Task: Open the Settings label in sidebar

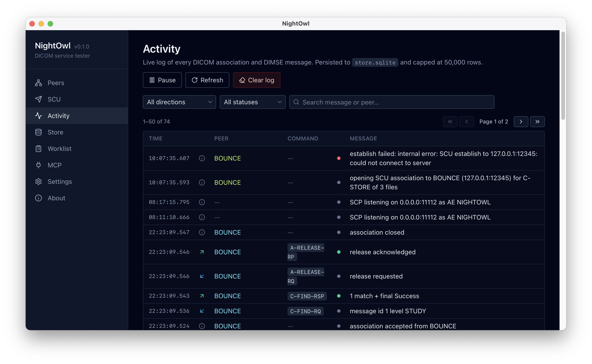Action: (60, 182)
